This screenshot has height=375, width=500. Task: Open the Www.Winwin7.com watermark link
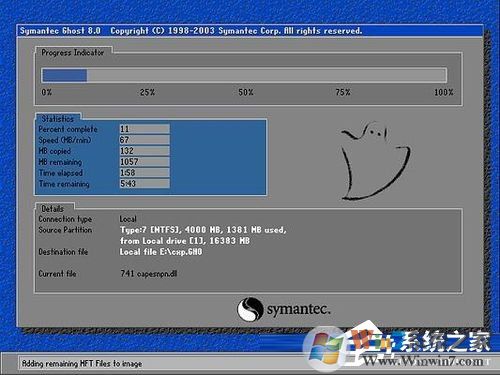(423, 361)
